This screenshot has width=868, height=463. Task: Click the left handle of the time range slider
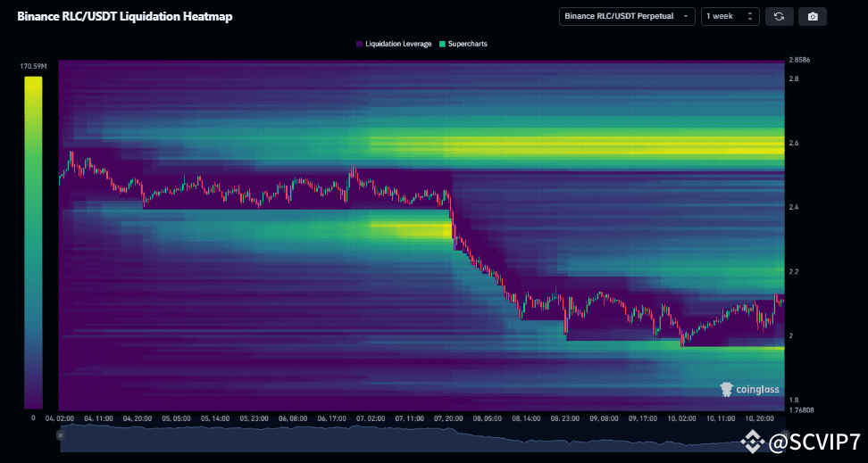tap(61, 435)
